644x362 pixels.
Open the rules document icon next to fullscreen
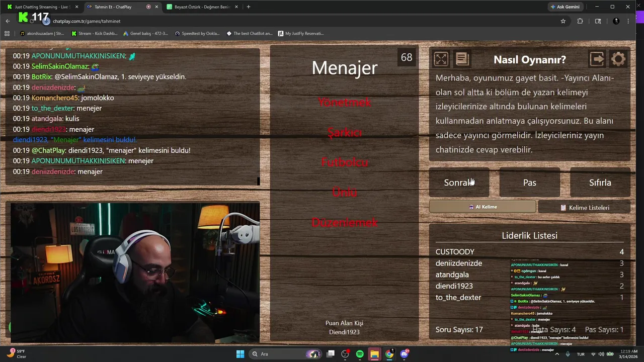pyautogui.click(x=462, y=59)
